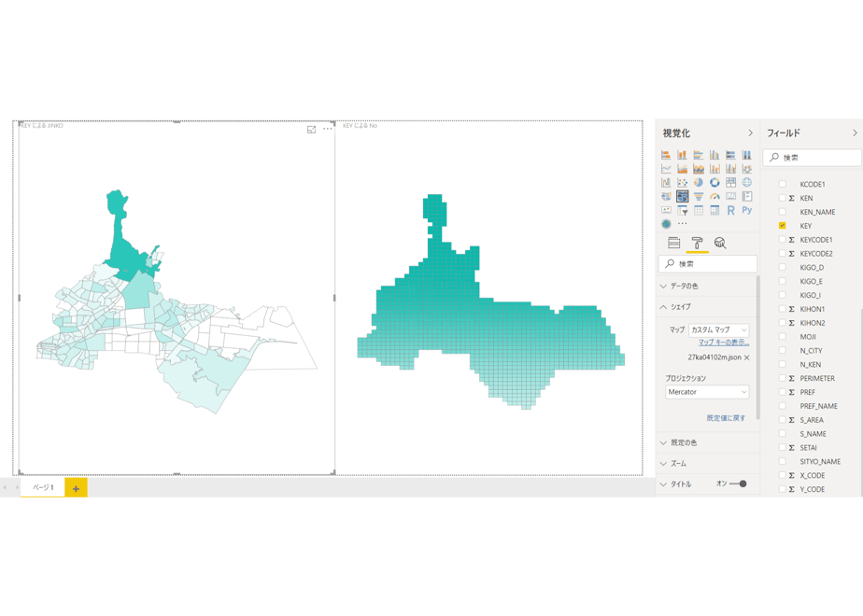Select the line chart visualization icon
The width and height of the screenshot is (863, 616).
(x=666, y=169)
